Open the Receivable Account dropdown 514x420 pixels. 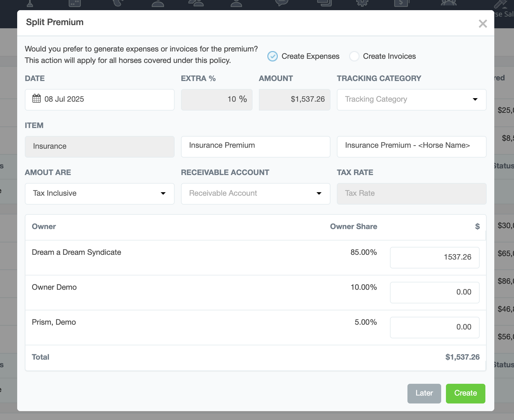[255, 193]
